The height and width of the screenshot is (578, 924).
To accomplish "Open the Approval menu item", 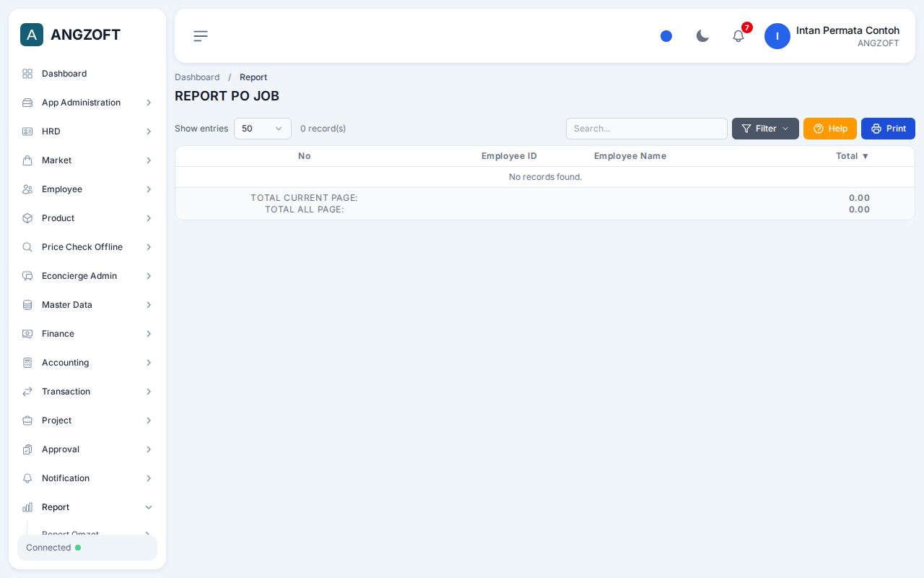I will tap(87, 449).
